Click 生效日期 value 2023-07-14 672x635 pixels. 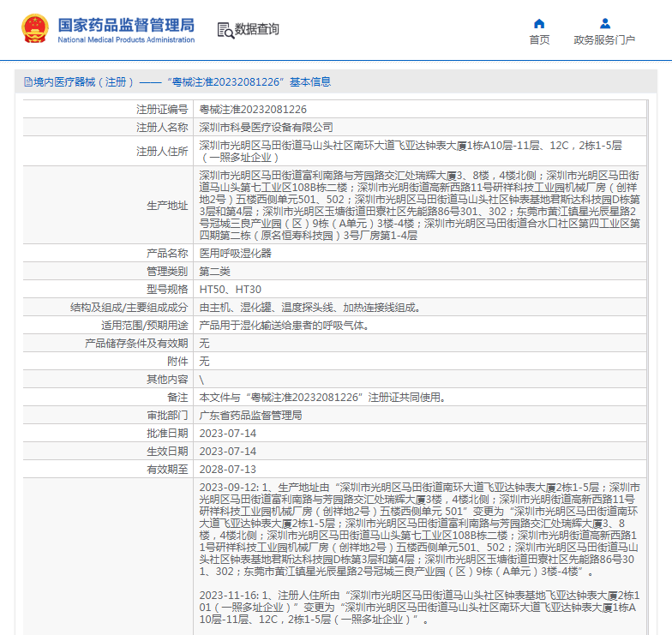pyautogui.click(x=228, y=451)
